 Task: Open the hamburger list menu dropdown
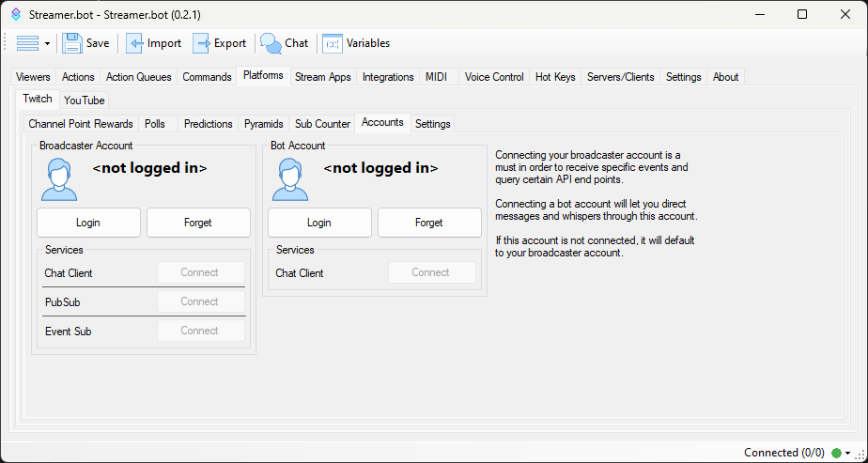33,43
